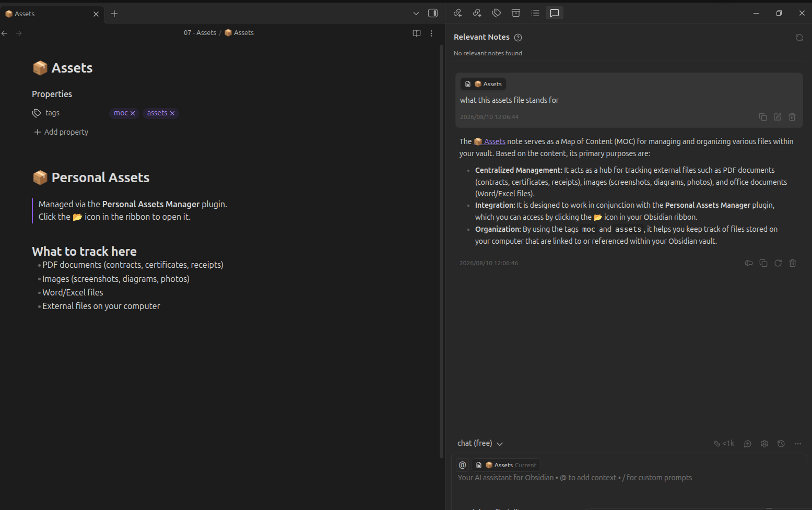Open the Outgoing links panel tab

coord(477,13)
